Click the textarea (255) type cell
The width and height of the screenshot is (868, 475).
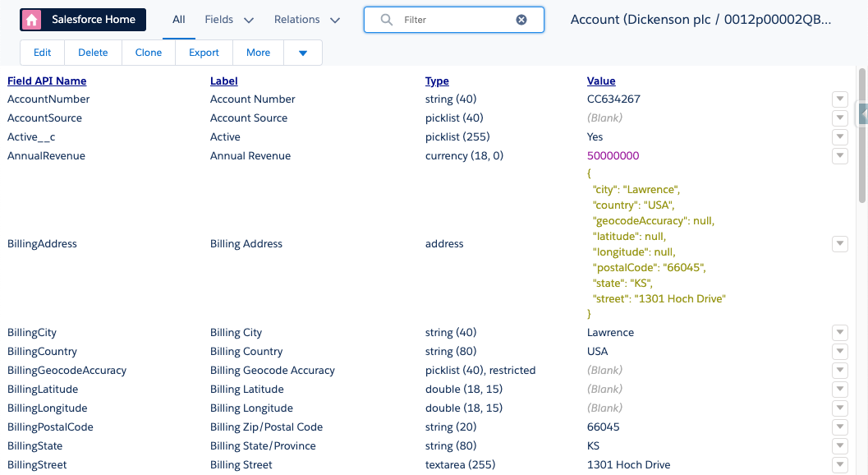(x=460, y=464)
